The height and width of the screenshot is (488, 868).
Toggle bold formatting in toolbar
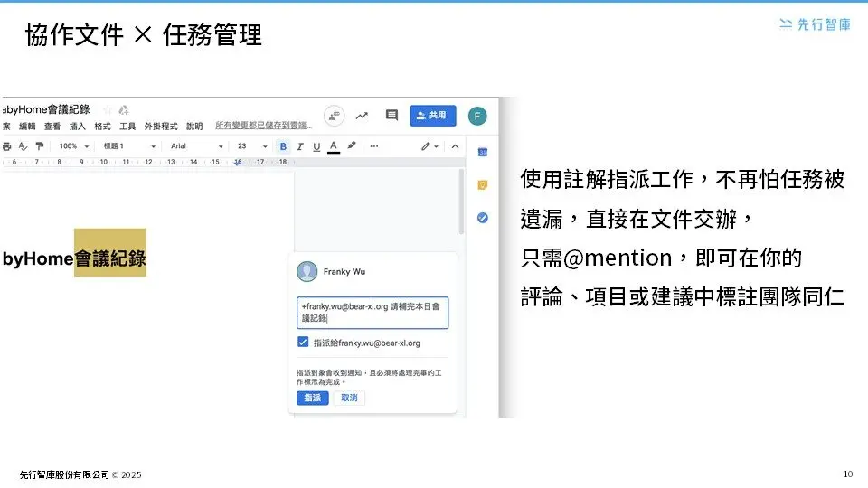(283, 146)
